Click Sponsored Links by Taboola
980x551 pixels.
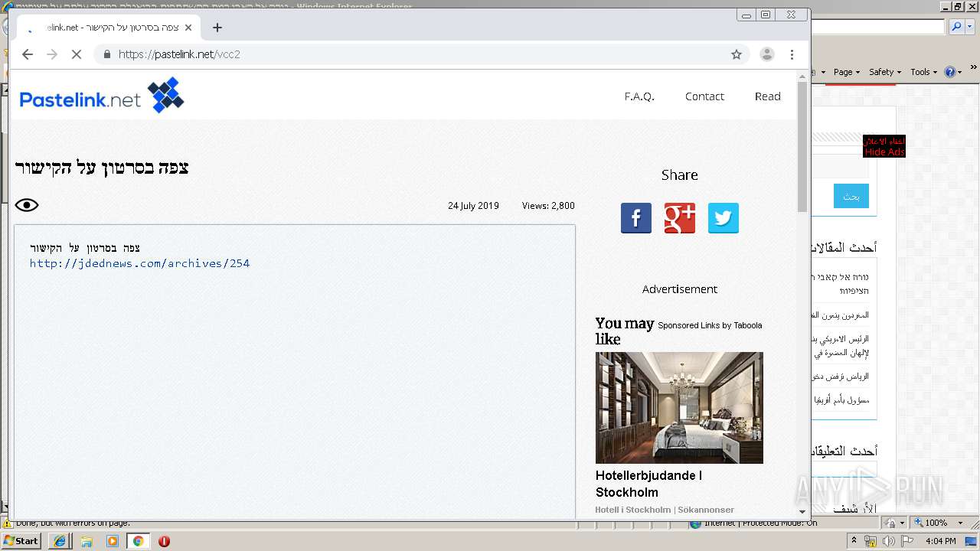click(x=710, y=325)
